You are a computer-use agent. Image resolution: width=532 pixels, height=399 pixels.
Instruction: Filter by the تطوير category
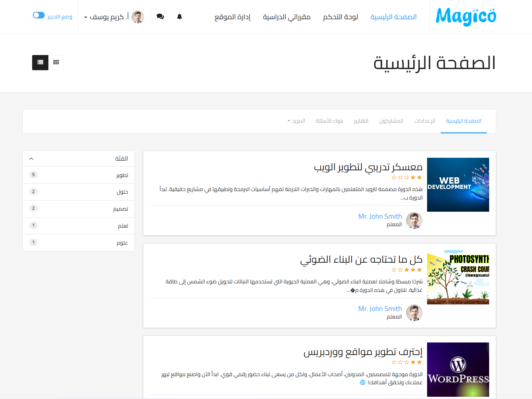(x=122, y=175)
